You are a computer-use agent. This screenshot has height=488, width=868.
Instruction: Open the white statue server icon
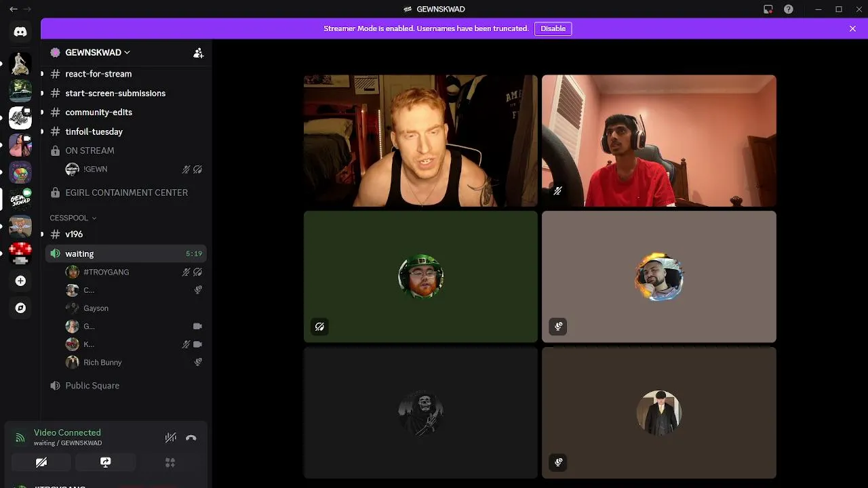(20, 64)
